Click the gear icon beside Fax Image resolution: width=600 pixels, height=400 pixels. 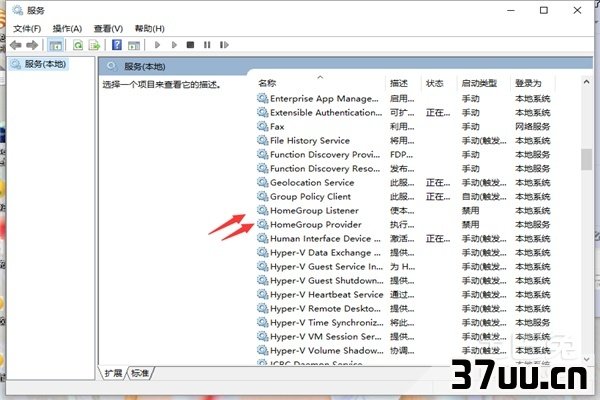(262, 126)
